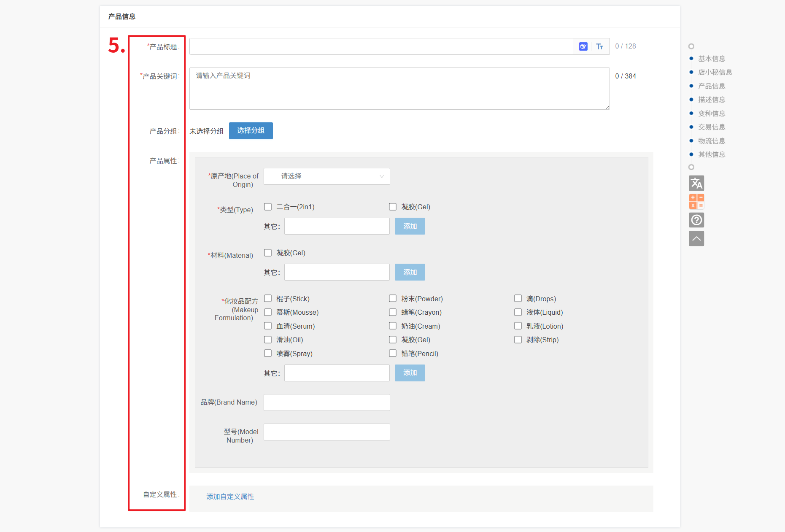The width and height of the screenshot is (785, 532).
Task: Jump to 店小秘信息 section in side navigation
Action: click(x=715, y=72)
